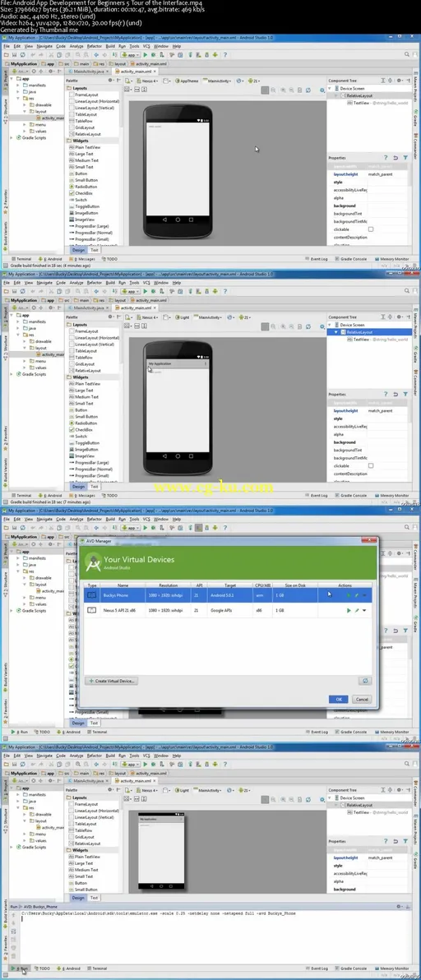The image size is (421, 980).
Task: Click the Resolution column header in AVD Manager
Action: [x=168, y=585]
